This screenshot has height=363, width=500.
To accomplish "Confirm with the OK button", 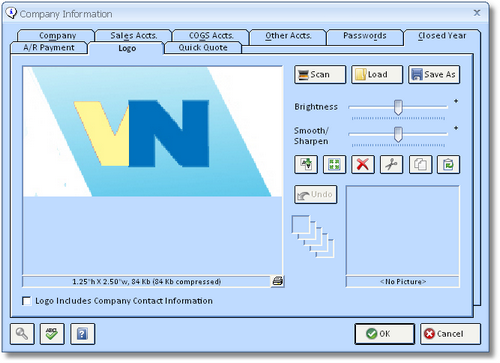I will [x=385, y=334].
